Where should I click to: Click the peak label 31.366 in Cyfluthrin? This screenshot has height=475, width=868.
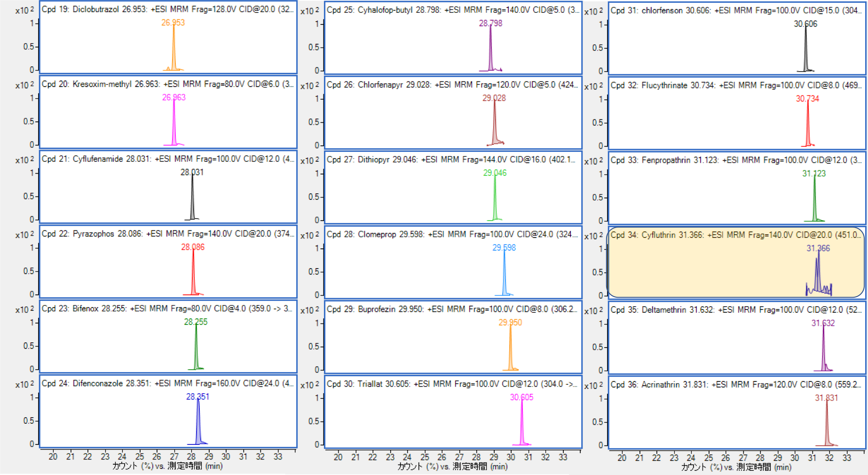tap(818, 248)
